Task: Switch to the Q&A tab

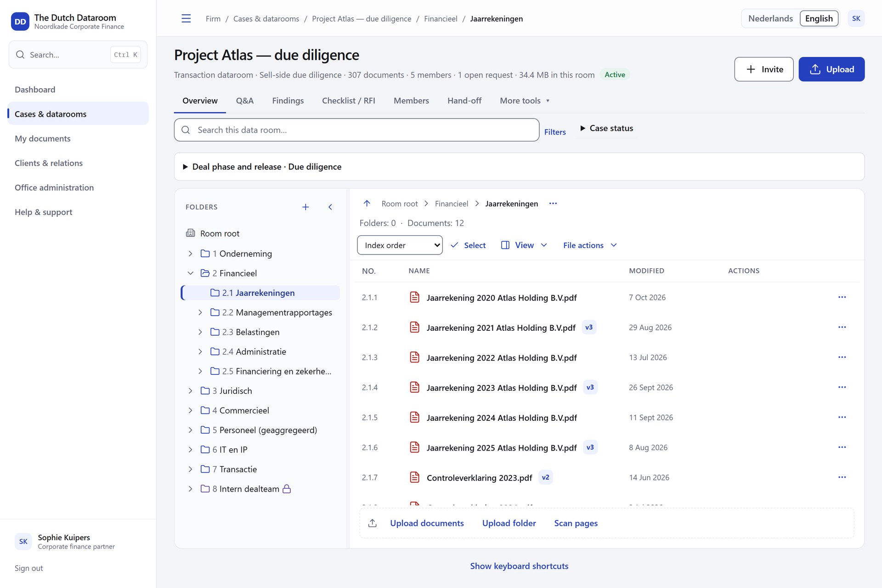Action: tap(245, 101)
